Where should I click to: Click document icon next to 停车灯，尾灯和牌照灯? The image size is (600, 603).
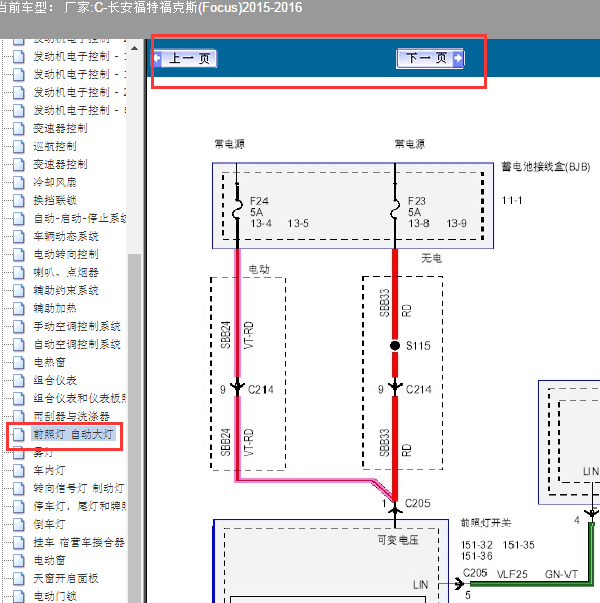(x=18, y=506)
